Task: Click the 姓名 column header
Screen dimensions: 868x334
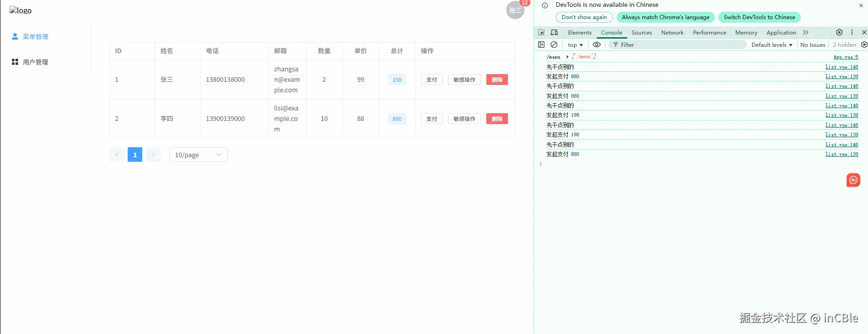Action: pyautogui.click(x=167, y=51)
